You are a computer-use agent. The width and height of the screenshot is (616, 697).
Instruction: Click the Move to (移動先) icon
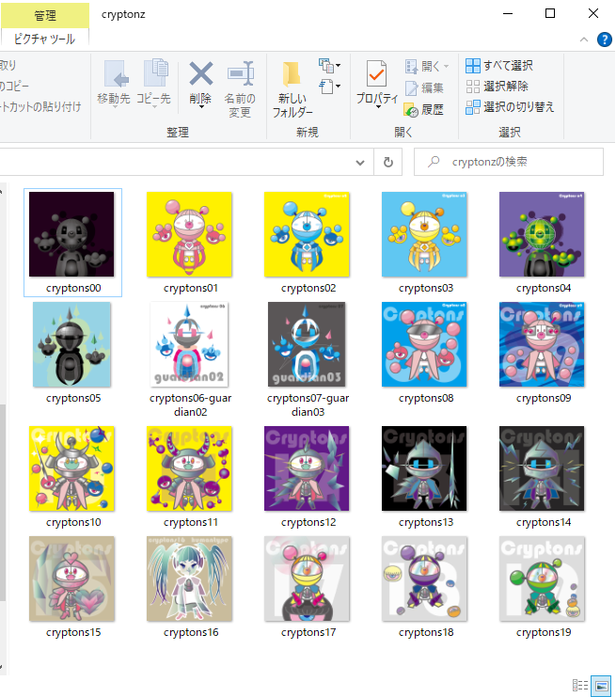point(115,73)
